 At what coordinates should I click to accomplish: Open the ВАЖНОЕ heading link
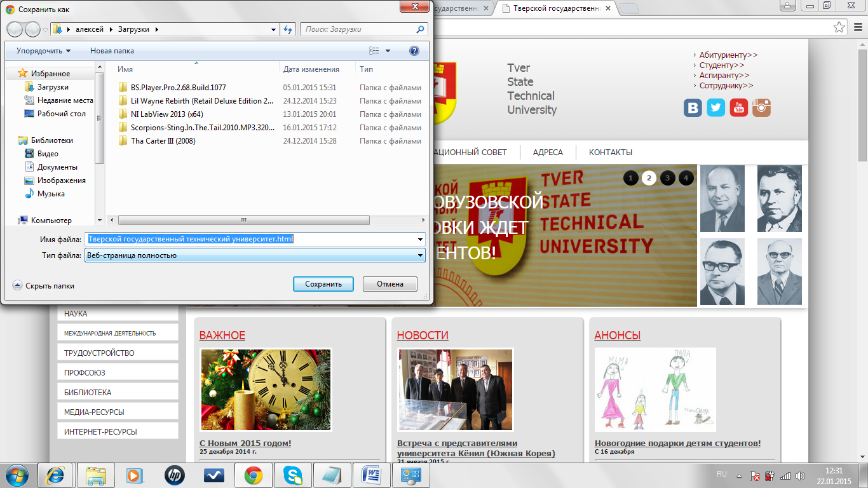coord(222,335)
